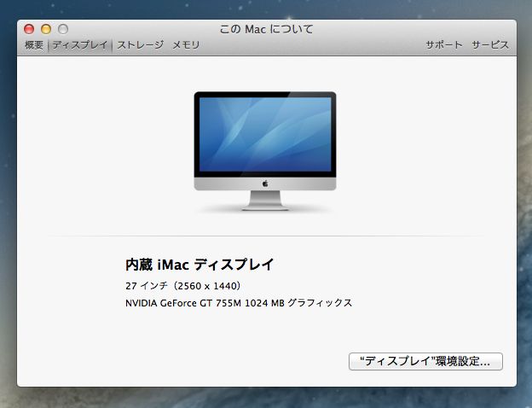Close the この Mac について window
Screen dimensions: 532x408
click(x=29, y=29)
